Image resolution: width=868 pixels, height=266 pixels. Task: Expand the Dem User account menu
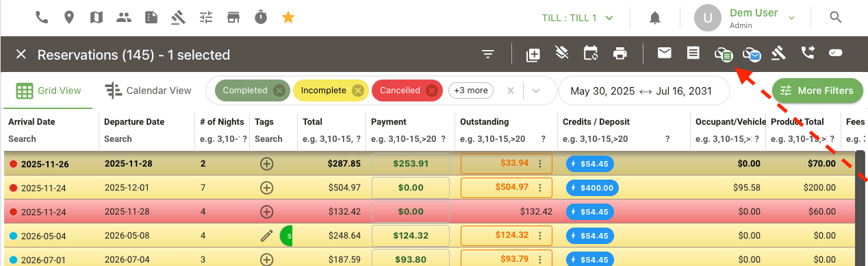pyautogui.click(x=791, y=18)
